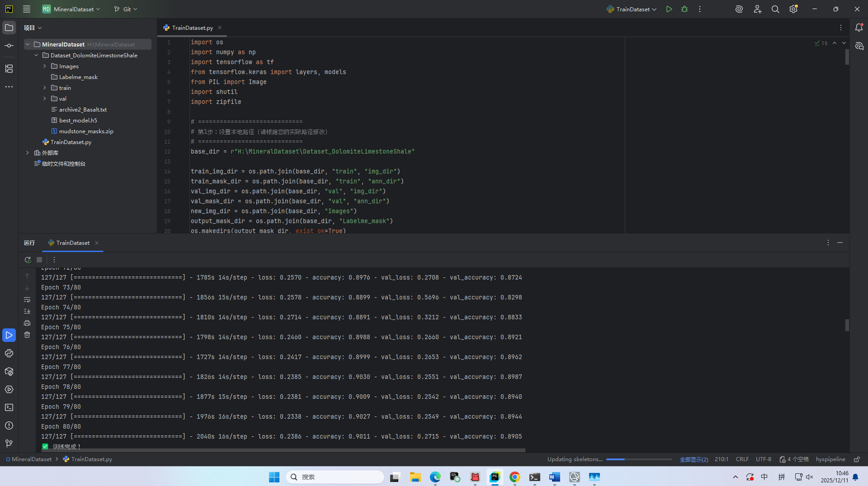Open the Project tool window icon
Viewport: 868px width, 486px height.
coord(9,28)
